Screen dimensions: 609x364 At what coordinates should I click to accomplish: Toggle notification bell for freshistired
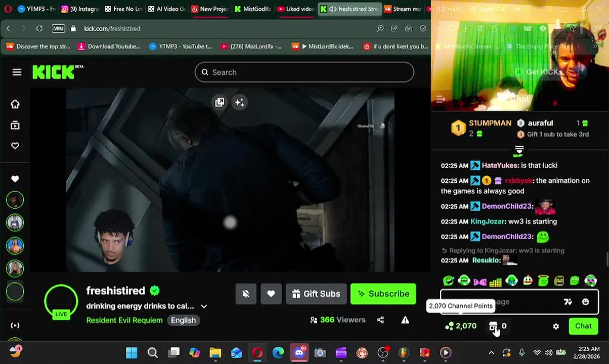coord(246,294)
